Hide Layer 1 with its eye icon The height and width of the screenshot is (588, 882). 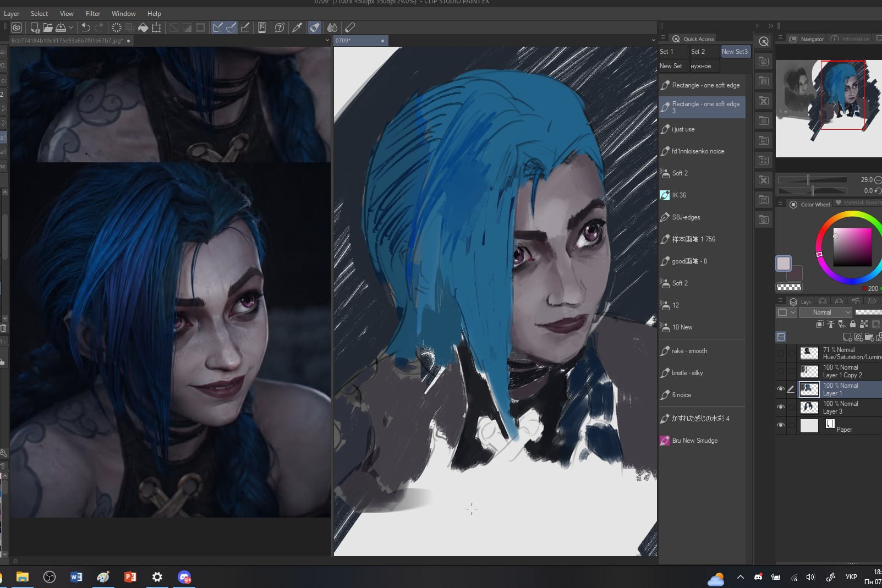(x=780, y=389)
